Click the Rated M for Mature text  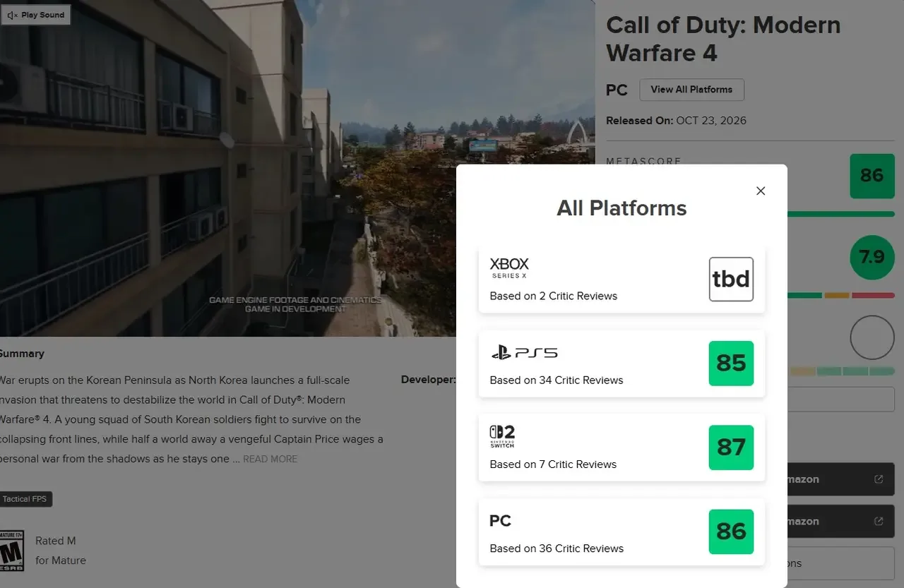click(x=61, y=551)
